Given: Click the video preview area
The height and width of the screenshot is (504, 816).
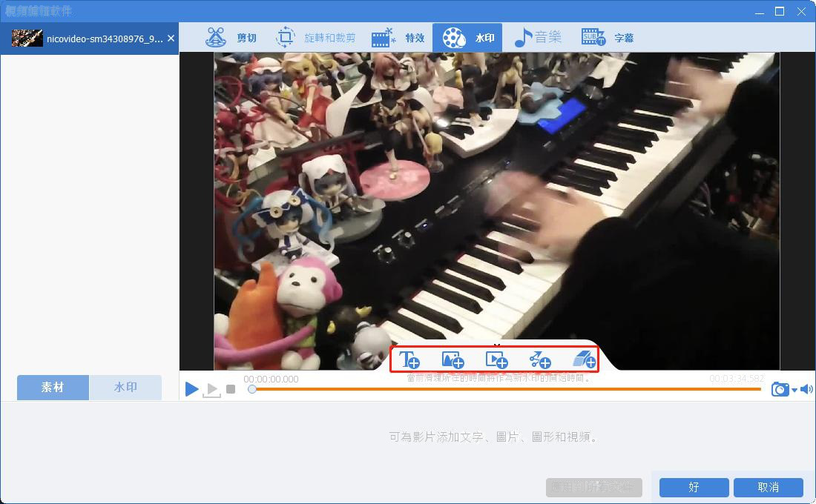Looking at the screenshot, I should click(x=496, y=210).
